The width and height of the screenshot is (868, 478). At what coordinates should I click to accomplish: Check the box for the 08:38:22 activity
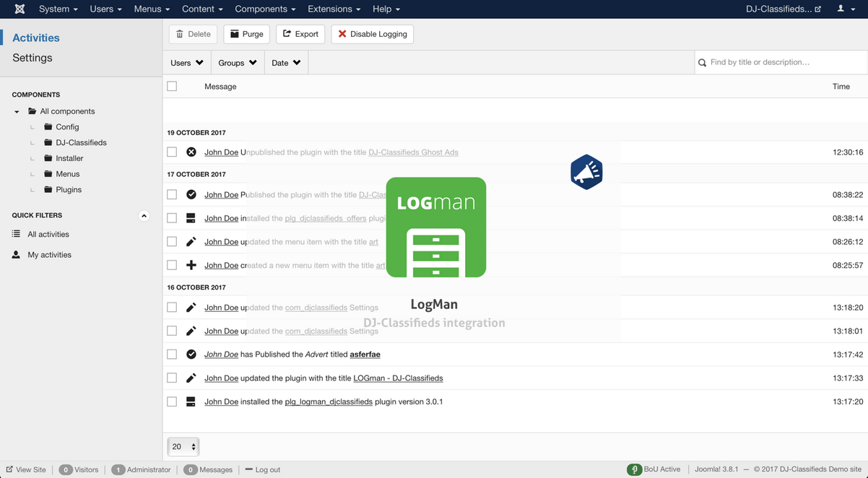172,194
